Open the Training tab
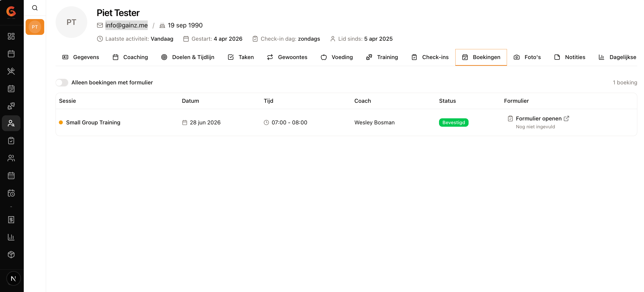This screenshot has width=644, height=292. [382, 57]
